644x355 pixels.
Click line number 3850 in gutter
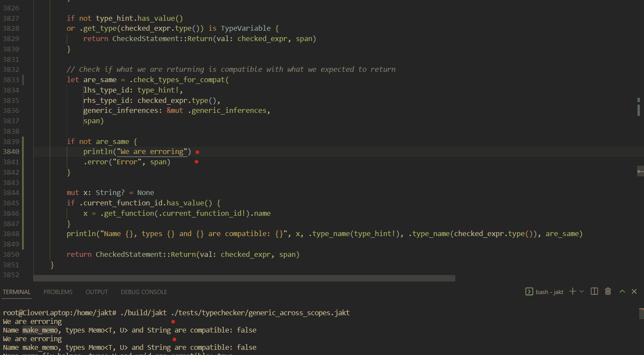click(11, 254)
